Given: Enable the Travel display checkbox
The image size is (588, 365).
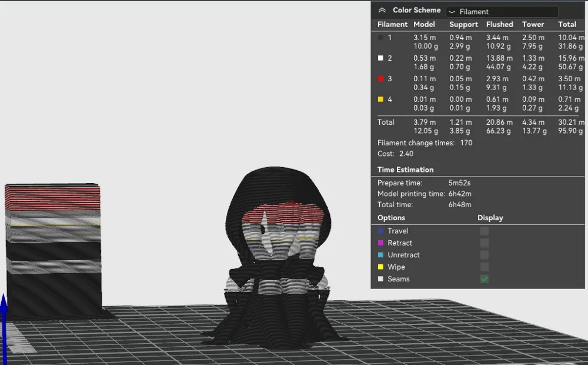Looking at the screenshot, I should click(x=484, y=231).
